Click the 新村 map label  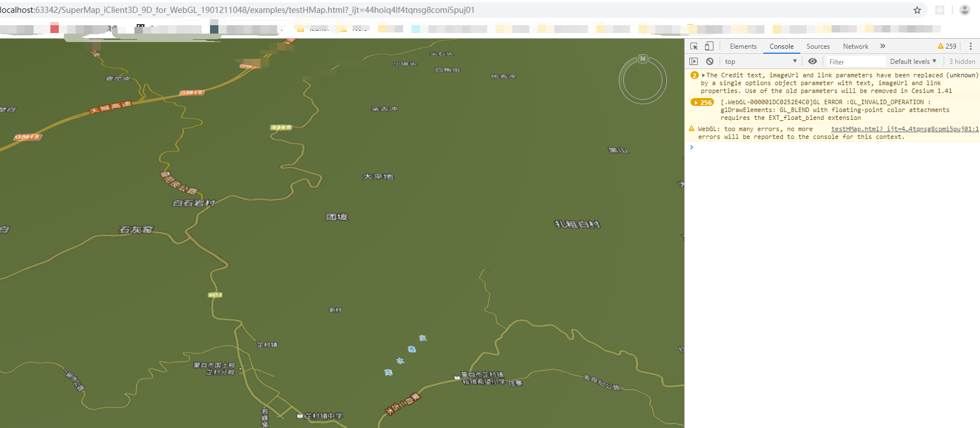tap(335, 310)
